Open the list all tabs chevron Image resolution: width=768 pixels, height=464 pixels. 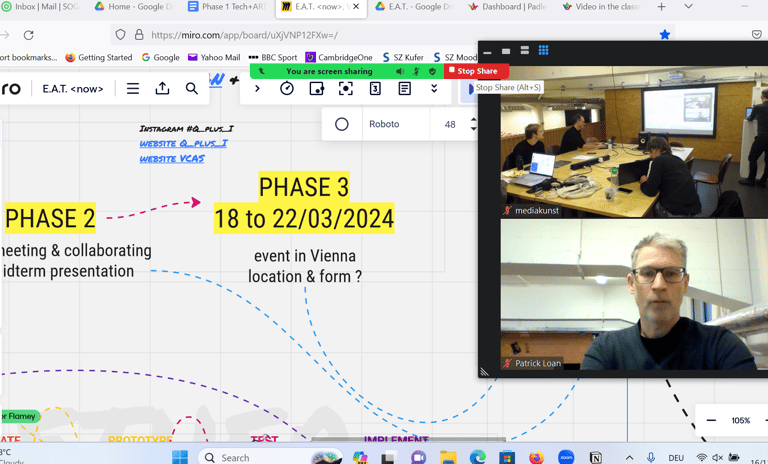pos(688,7)
